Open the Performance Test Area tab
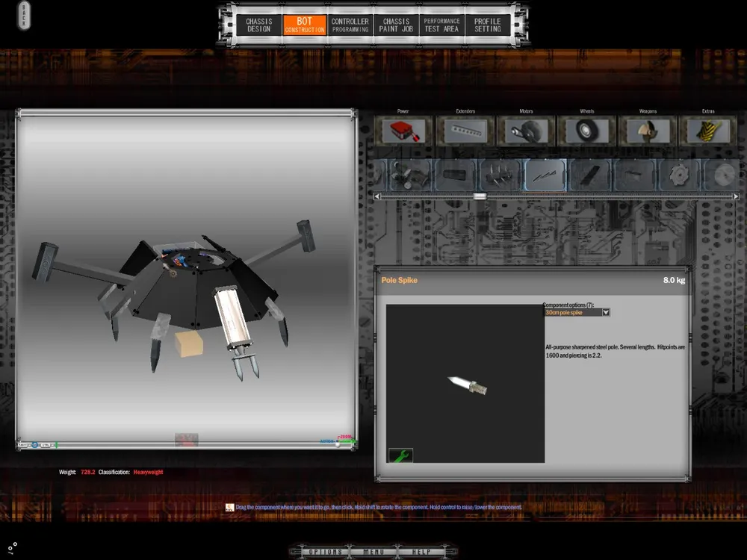Image resolution: width=747 pixels, height=560 pixels. (x=441, y=25)
